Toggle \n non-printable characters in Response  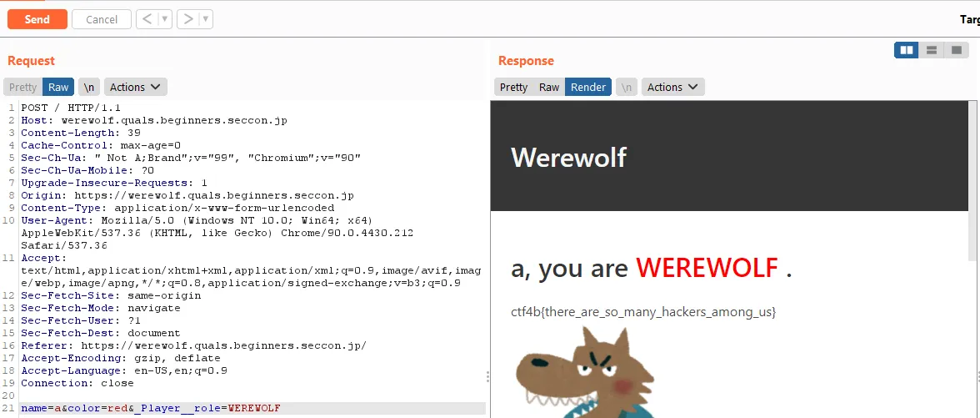point(627,87)
